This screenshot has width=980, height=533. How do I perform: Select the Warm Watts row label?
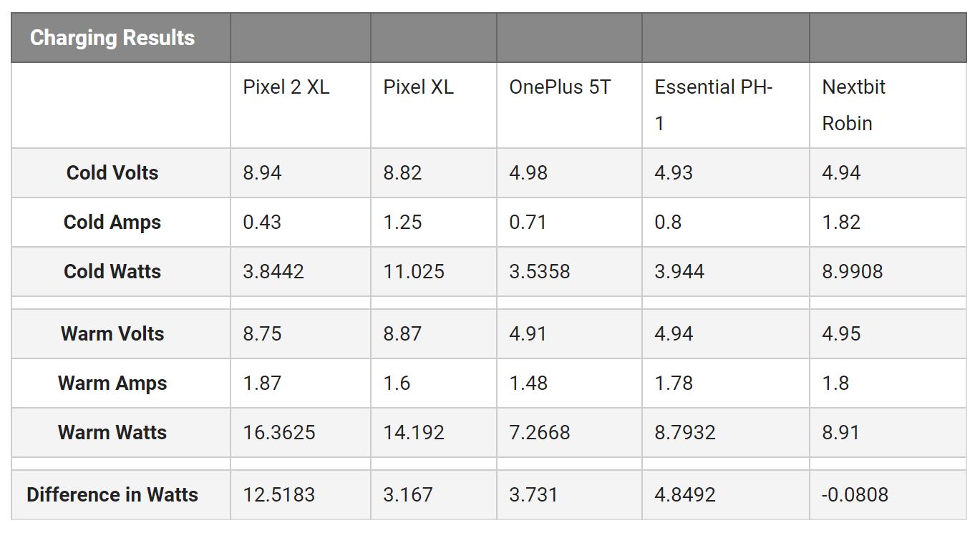point(112,433)
